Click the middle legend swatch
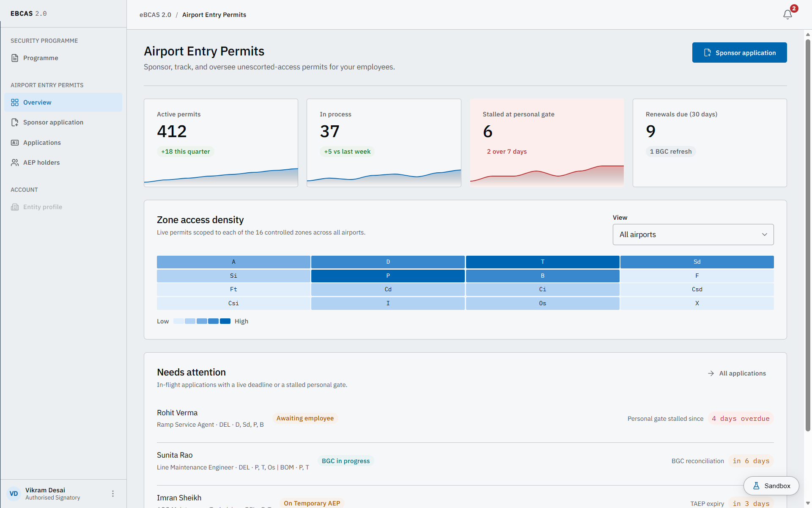Image resolution: width=812 pixels, height=508 pixels. [x=202, y=321]
